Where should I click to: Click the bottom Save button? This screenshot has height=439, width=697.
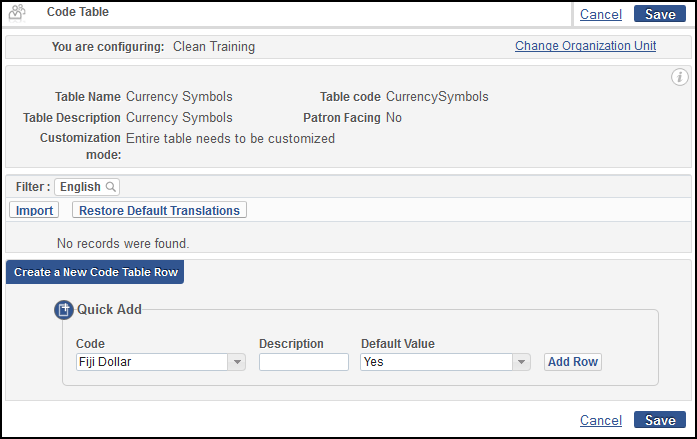(x=660, y=420)
